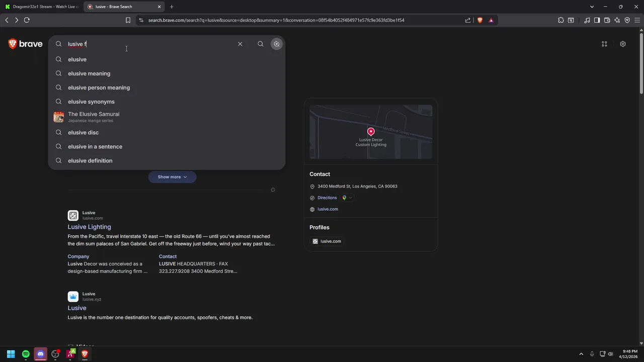Open Brave Rewards triangle icon
Viewport: 644px width, 362px height.
click(x=491, y=20)
